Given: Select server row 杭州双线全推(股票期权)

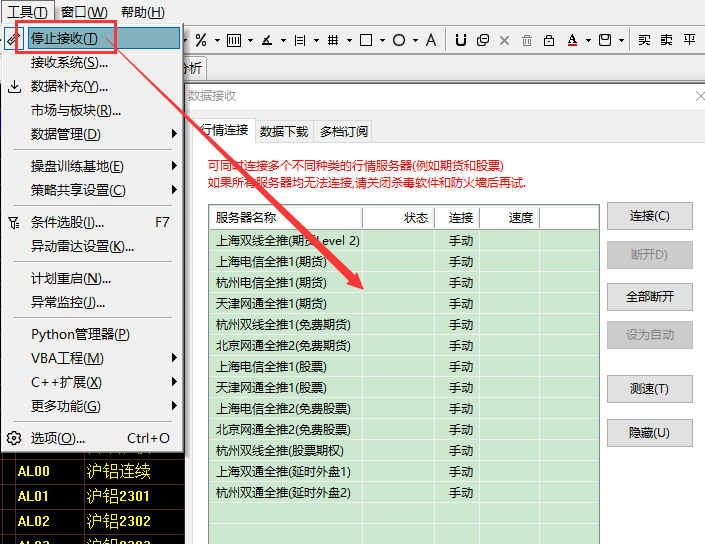Looking at the screenshot, I should [404, 450].
